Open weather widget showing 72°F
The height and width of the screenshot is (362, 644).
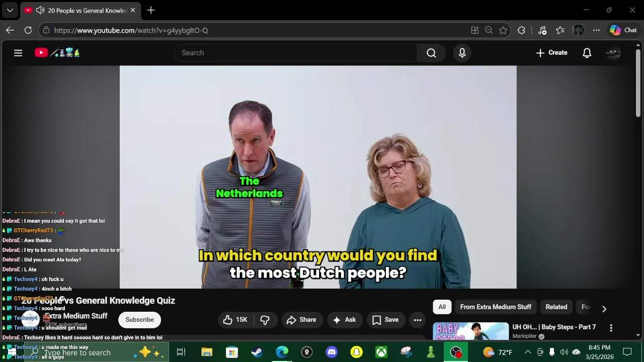498,352
